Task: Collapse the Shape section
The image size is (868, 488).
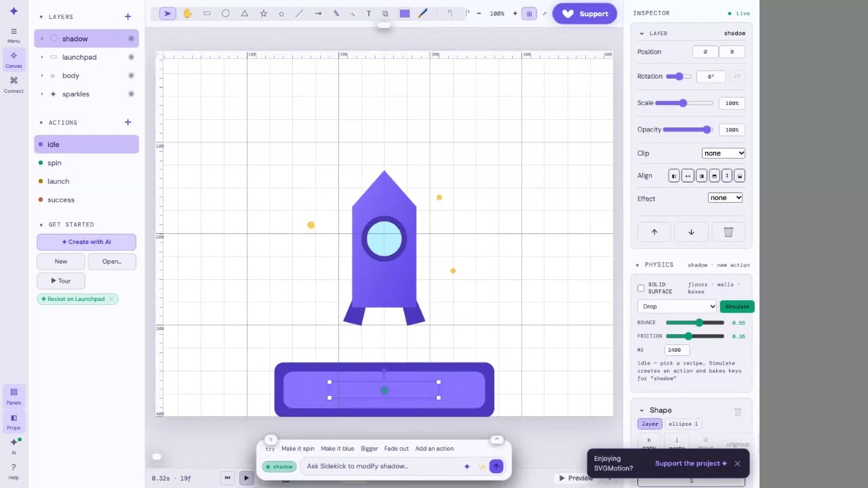Action: pos(642,410)
